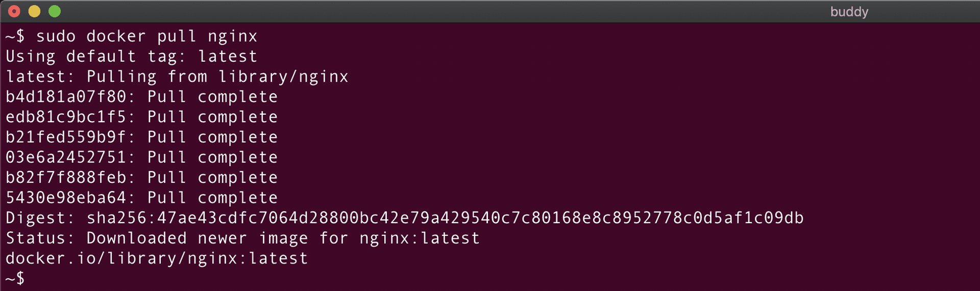This screenshot has width=980, height=291.
Task: Click the Status label
Action: click(x=40, y=239)
